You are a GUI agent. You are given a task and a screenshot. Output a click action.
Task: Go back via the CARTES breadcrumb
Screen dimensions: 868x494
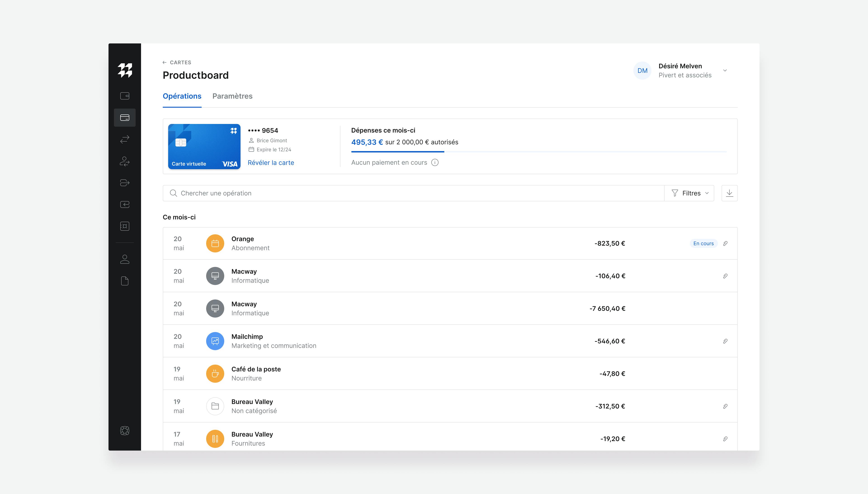[x=180, y=62]
